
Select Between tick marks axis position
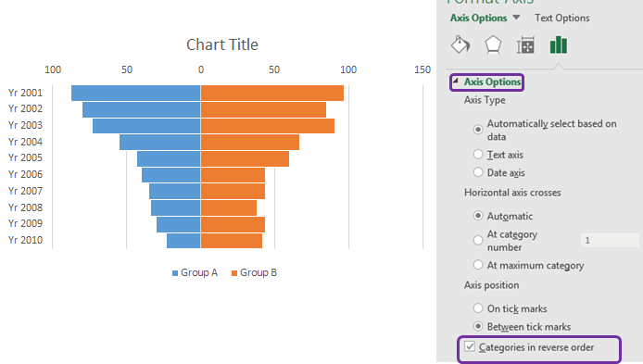pyautogui.click(x=478, y=326)
